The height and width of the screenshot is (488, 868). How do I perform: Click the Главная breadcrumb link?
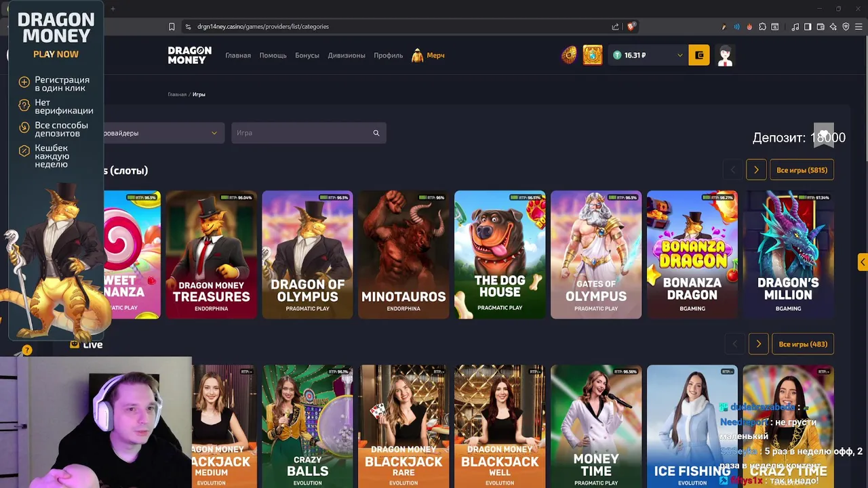[x=177, y=94]
